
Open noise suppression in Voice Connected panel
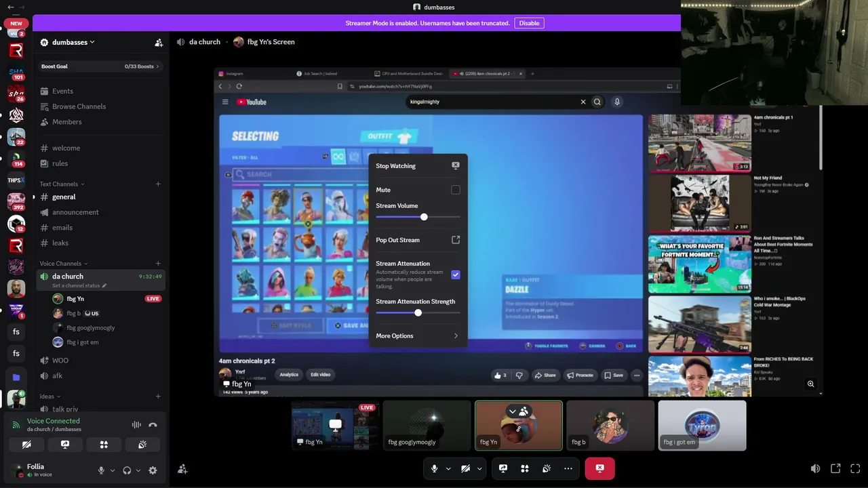click(x=136, y=425)
